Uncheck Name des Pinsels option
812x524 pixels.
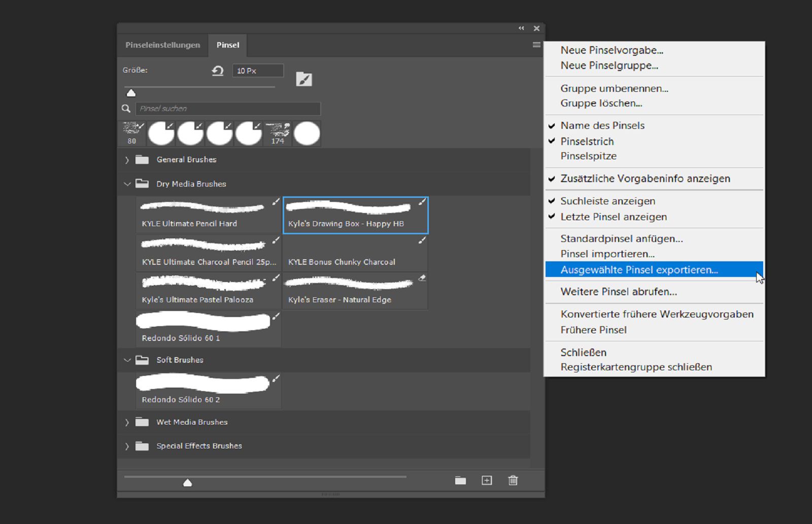(x=602, y=125)
